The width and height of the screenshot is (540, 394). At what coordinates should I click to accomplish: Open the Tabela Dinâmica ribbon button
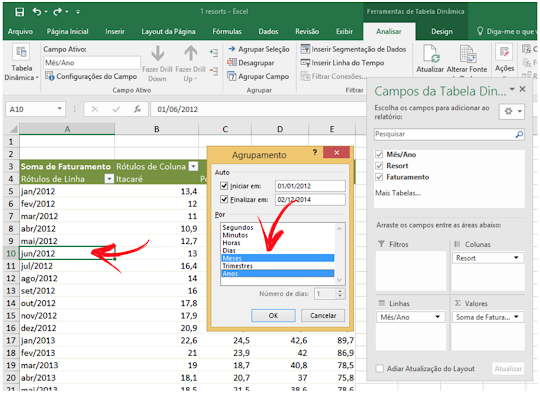pos(21,63)
